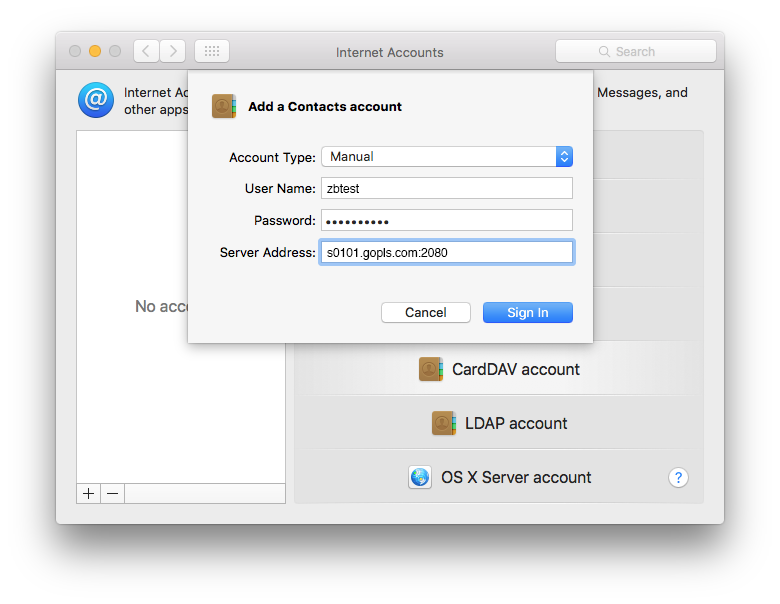Minimize window with the yellow button
The width and height of the screenshot is (780, 604).
[x=95, y=51]
